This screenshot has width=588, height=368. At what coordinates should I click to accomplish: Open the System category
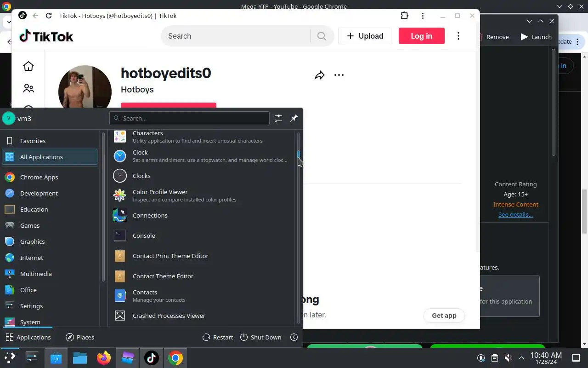pyautogui.click(x=50, y=322)
